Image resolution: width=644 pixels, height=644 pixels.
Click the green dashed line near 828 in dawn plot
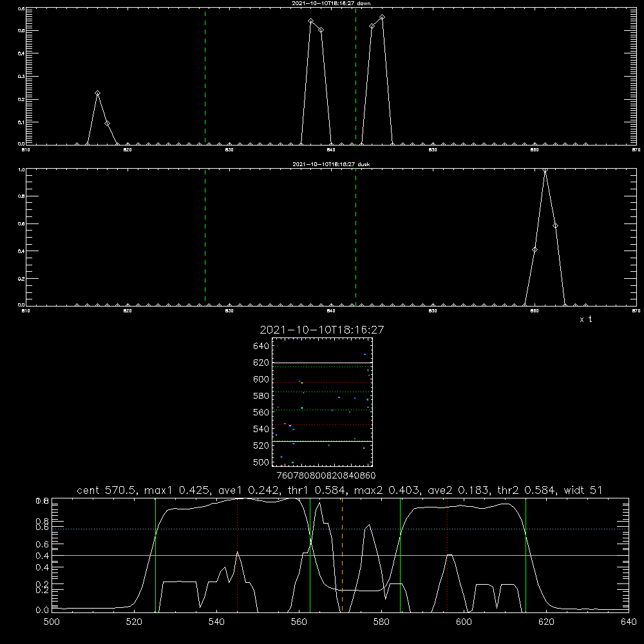[x=205, y=77]
